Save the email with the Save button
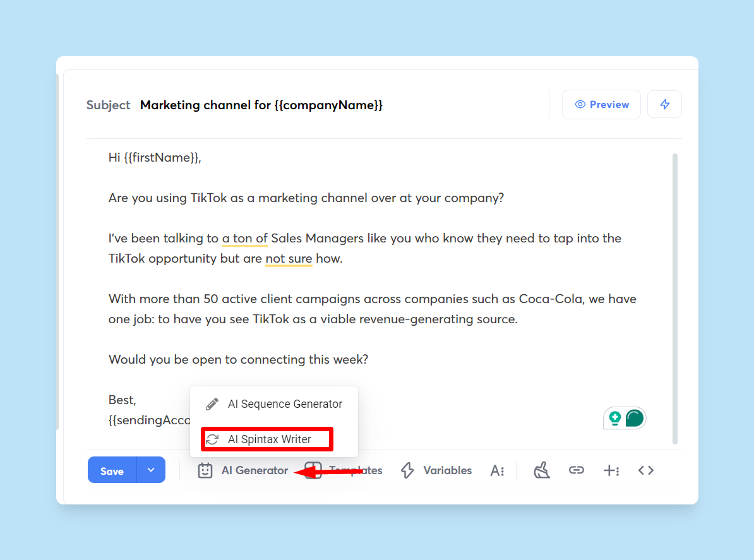The width and height of the screenshot is (754, 560). point(112,470)
